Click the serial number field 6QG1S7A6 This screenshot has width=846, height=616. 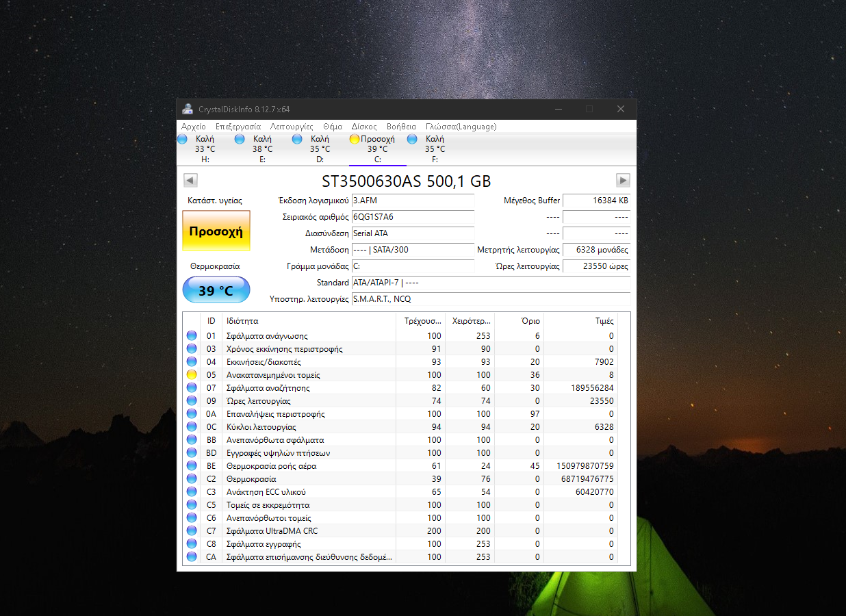[413, 217]
